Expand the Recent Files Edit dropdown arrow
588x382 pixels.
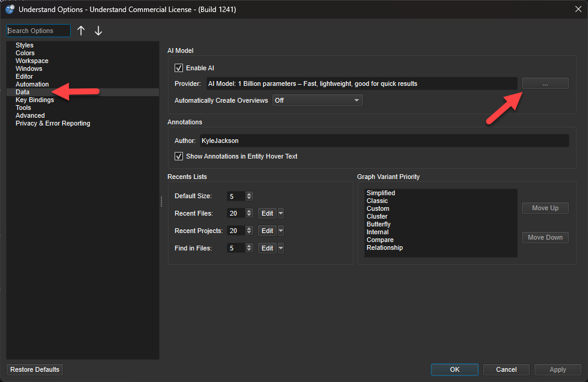281,213
